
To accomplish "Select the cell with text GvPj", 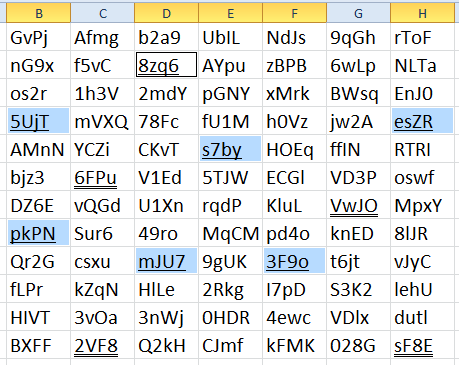I will 38,37.
